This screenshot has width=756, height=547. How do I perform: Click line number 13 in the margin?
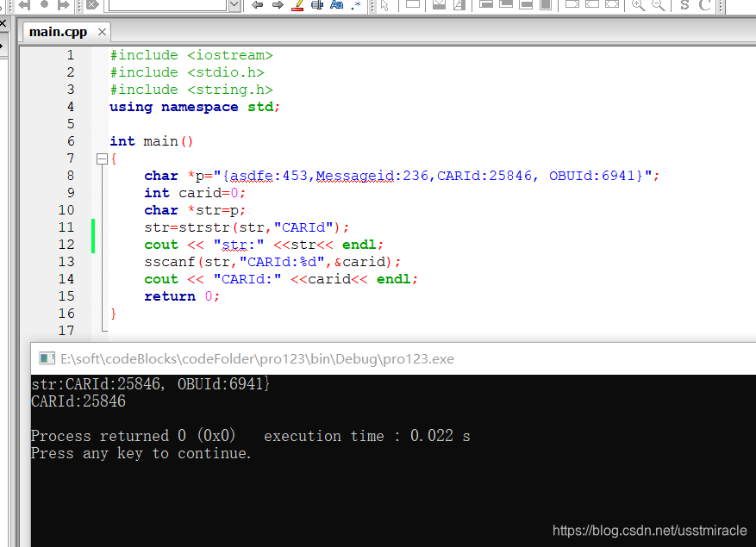(x=66, y=262)
